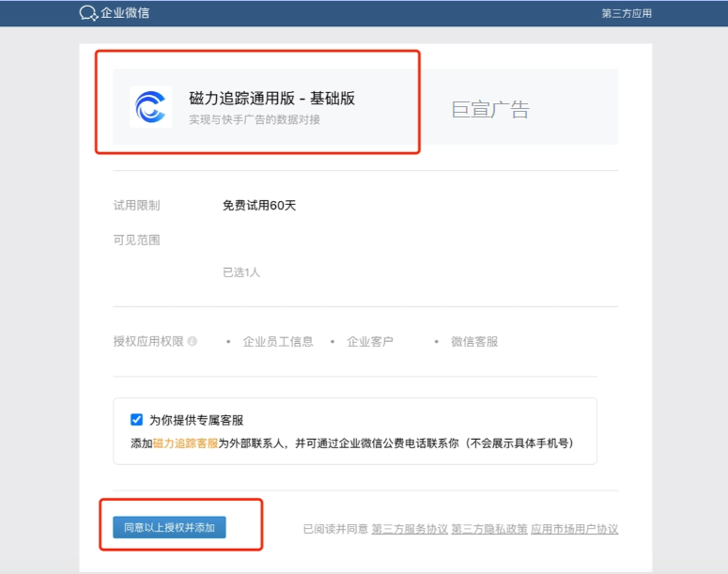Click the 磁力追踪 app logo icon

[x=150, y=107]
